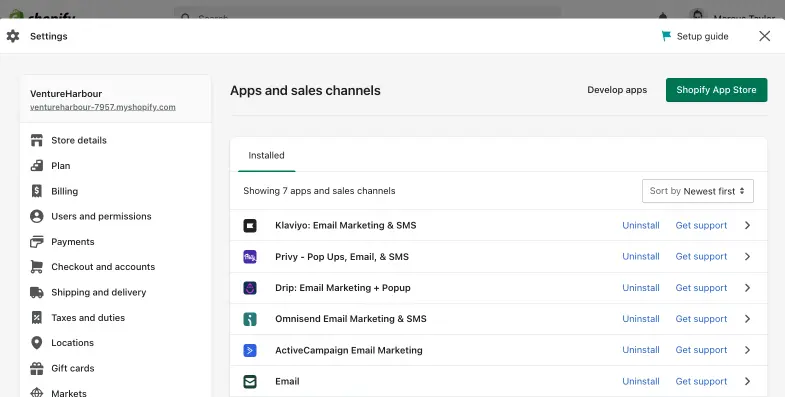This screenshot has height=397, width=785.
Task: Expand the Email row chevron
Action: pyautogui.click(x=747, y=381)
